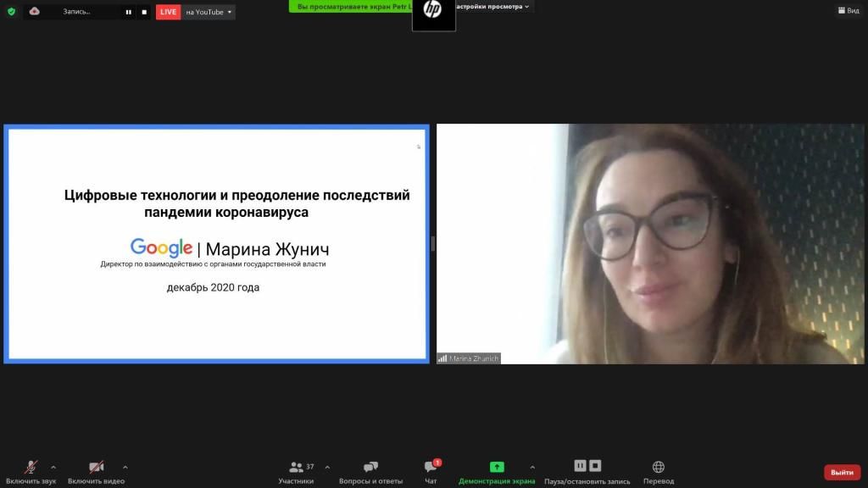This screenshot has width=868, height=488.
Task: Click the Google logo on slide
Action: click(x=161, y=248)
